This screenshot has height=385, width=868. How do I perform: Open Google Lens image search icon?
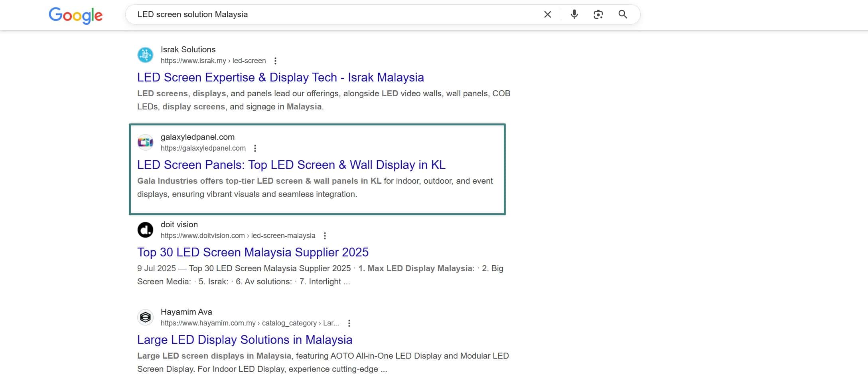[598, 14]
